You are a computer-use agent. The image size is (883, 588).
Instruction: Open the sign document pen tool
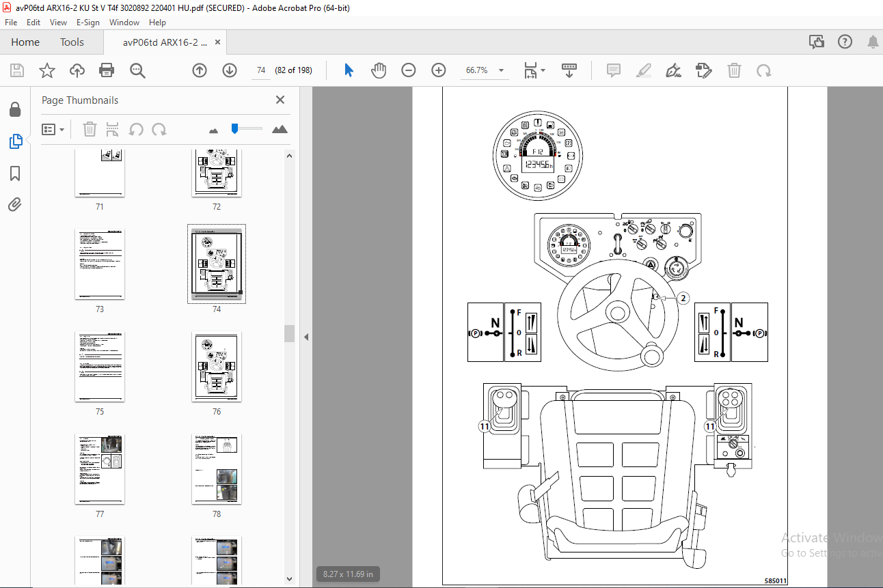coord(674,70)
